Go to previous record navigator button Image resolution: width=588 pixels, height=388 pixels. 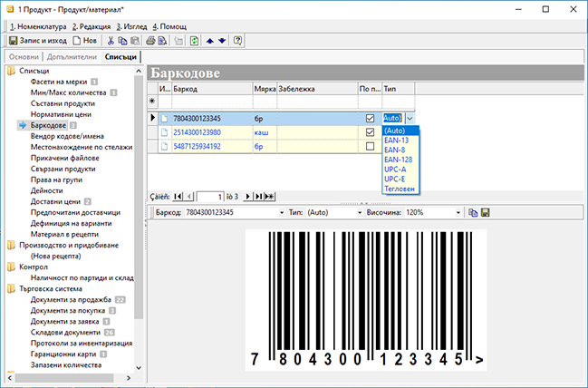(189, 196)
